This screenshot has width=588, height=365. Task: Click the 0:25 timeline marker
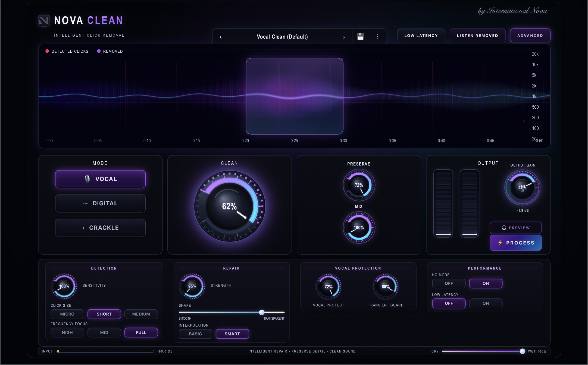point(294,141)
